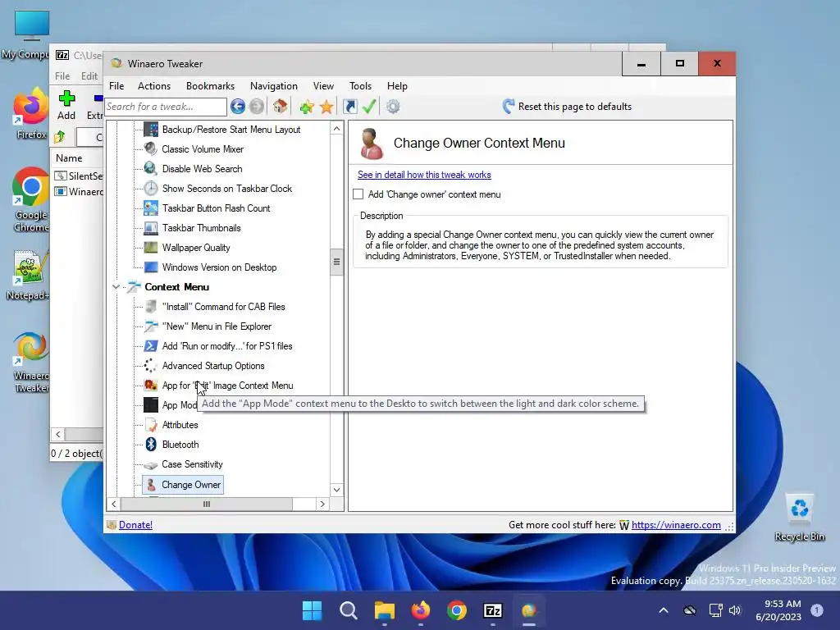Click the green checkmark toolbar icon
840x630 pixels.
369,107
